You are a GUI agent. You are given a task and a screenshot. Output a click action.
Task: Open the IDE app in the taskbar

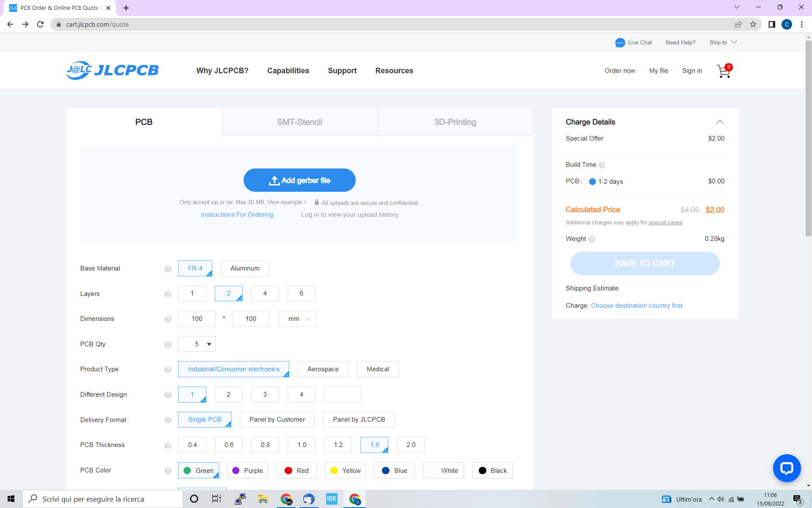coord(331,499)
